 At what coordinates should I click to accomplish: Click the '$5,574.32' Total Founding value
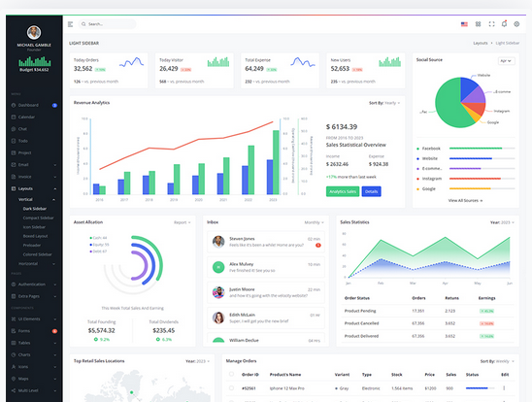pyautogui.click(x=101, y=330)
